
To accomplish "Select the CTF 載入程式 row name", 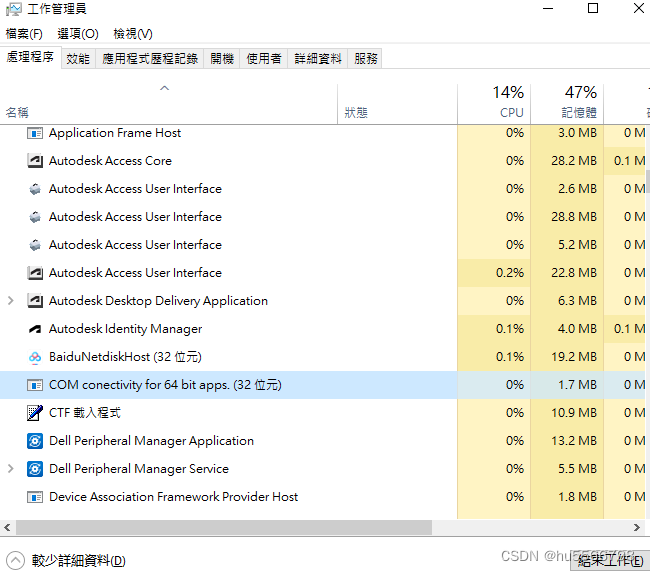I will (x=85, y=413).
